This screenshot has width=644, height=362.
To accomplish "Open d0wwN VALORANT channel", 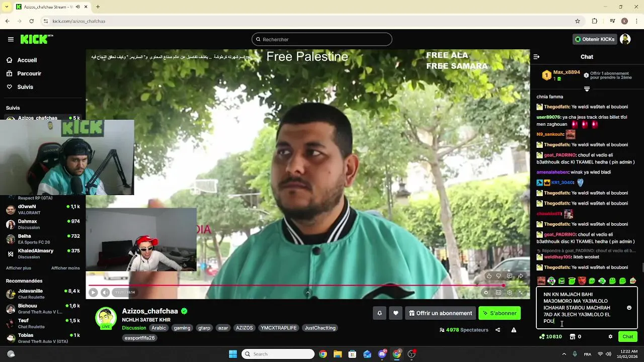I will [x=43, y=210].
